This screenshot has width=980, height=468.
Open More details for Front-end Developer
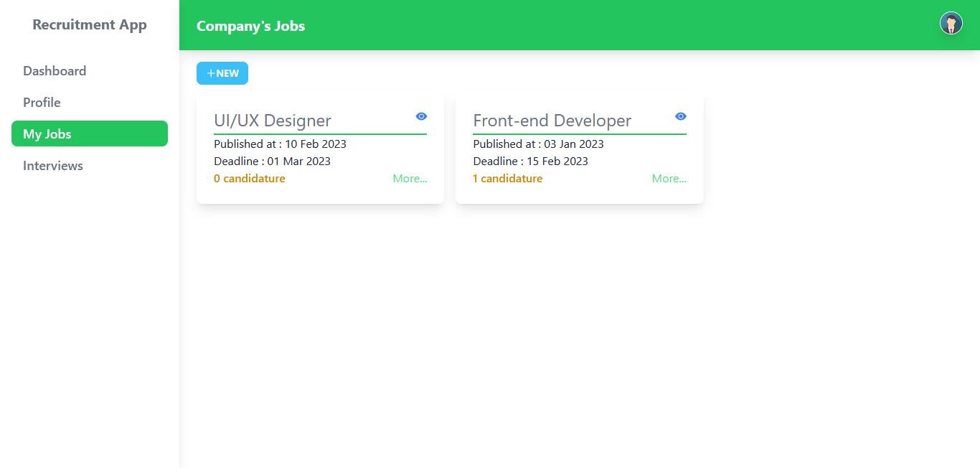click(x=669, y=178)
